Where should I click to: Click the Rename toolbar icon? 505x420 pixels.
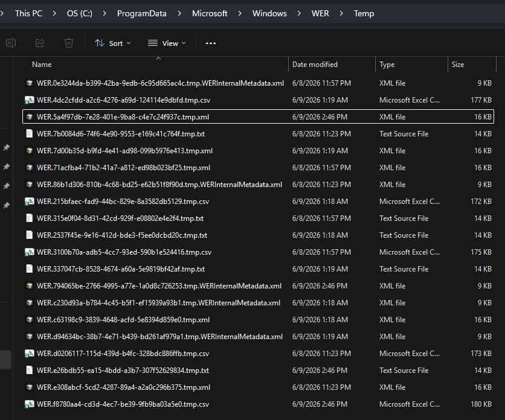pos(11,43)
